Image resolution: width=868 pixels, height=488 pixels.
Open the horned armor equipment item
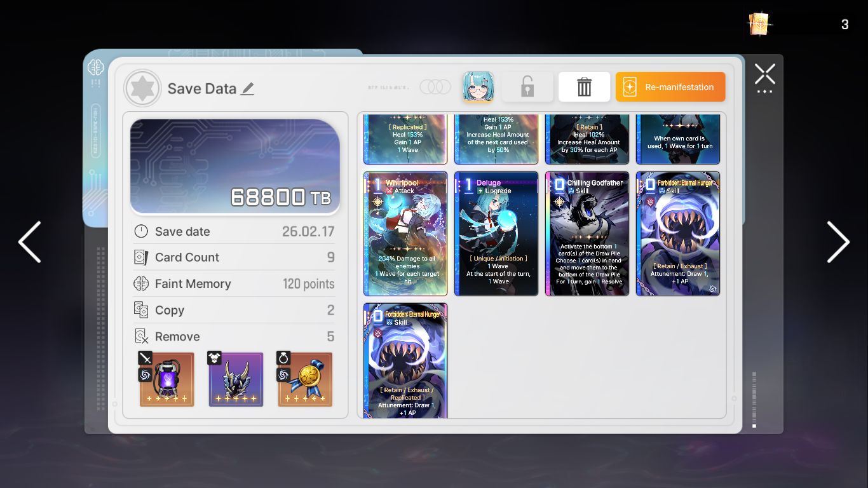click(x=236, y=379)
